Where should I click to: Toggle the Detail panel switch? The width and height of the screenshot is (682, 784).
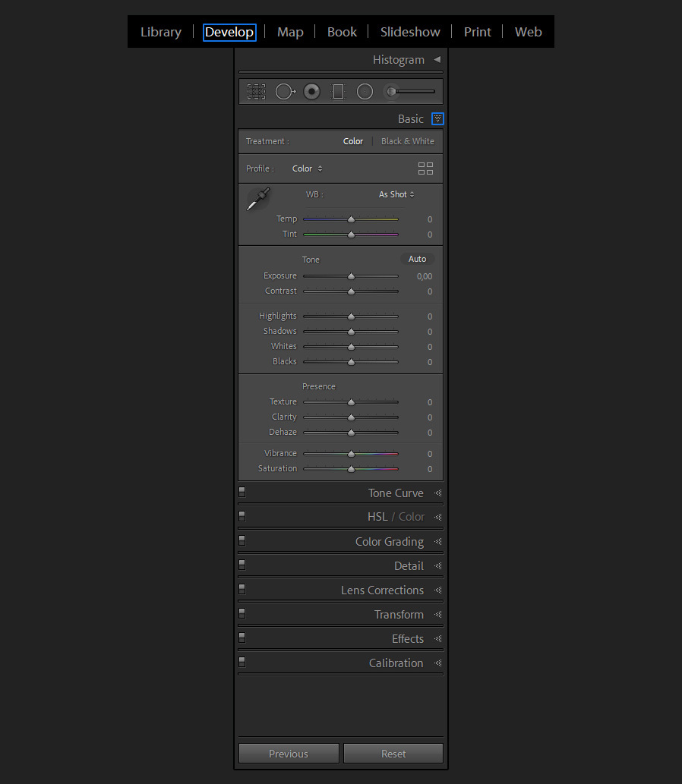242,565
